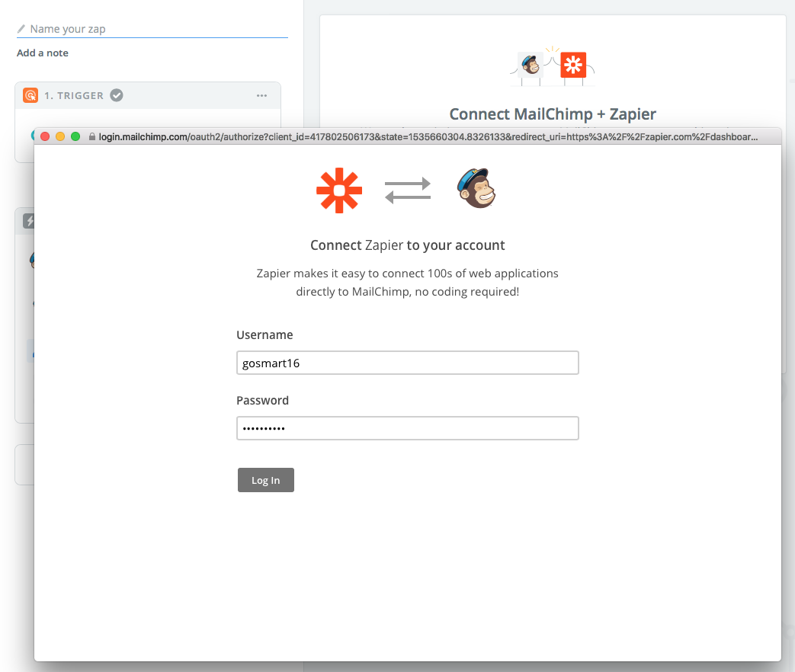Focus the Password input field
795x672 pixels.
pyautogui.click(x=408, y=428)
